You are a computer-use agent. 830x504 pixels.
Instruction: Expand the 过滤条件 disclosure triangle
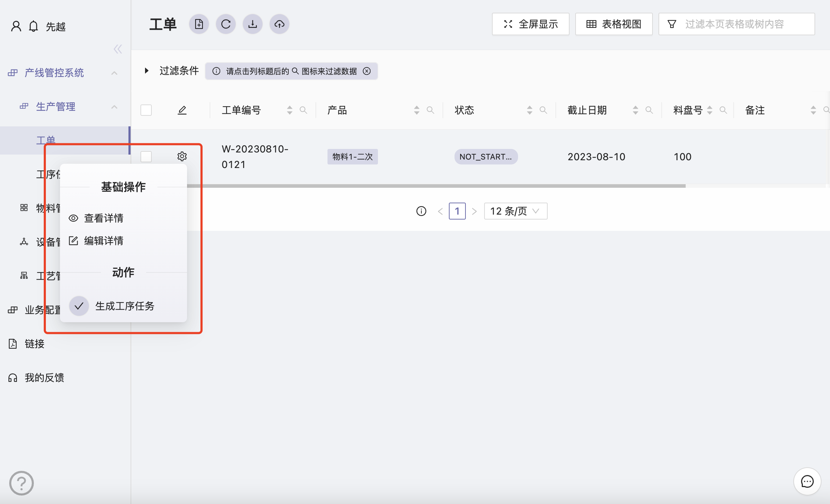(146, 71)
